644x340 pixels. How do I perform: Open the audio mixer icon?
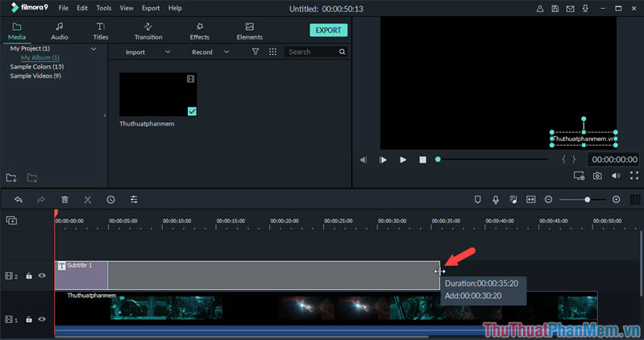click(513, 200)
